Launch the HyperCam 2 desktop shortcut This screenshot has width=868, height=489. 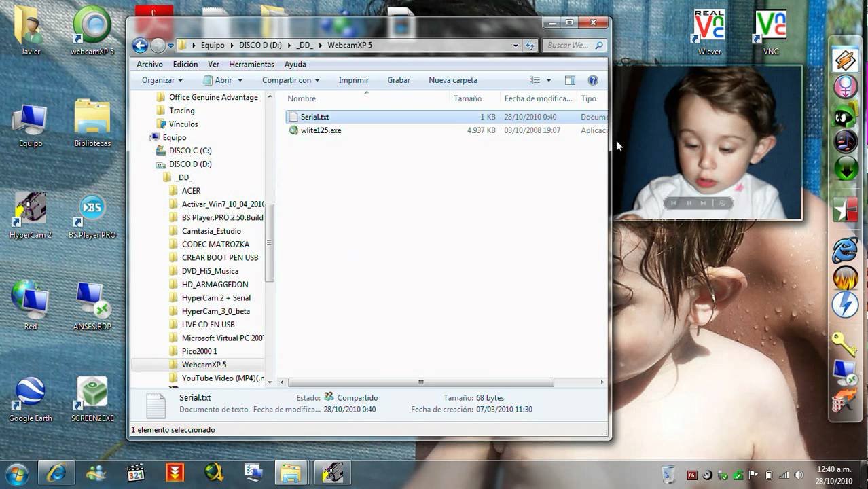pos(30,216)
